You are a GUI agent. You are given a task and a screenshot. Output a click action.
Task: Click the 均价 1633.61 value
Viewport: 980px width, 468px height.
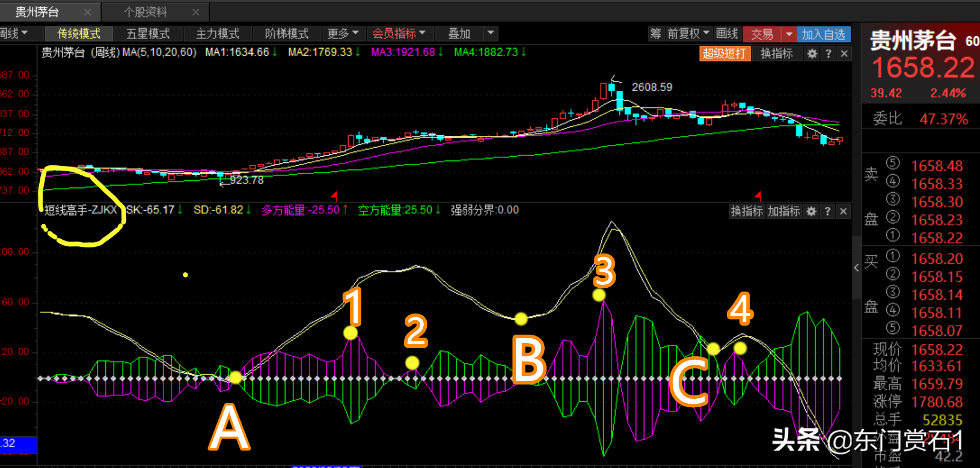(x=937, y=366)
